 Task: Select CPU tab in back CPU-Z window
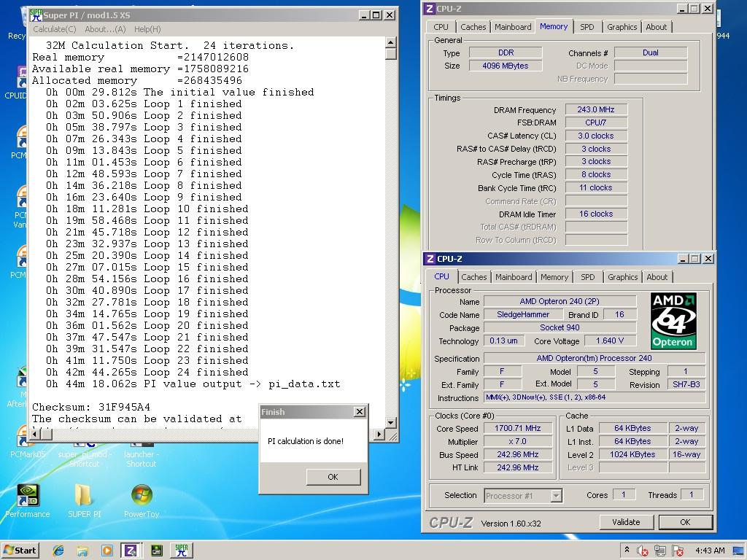point(441,27)
